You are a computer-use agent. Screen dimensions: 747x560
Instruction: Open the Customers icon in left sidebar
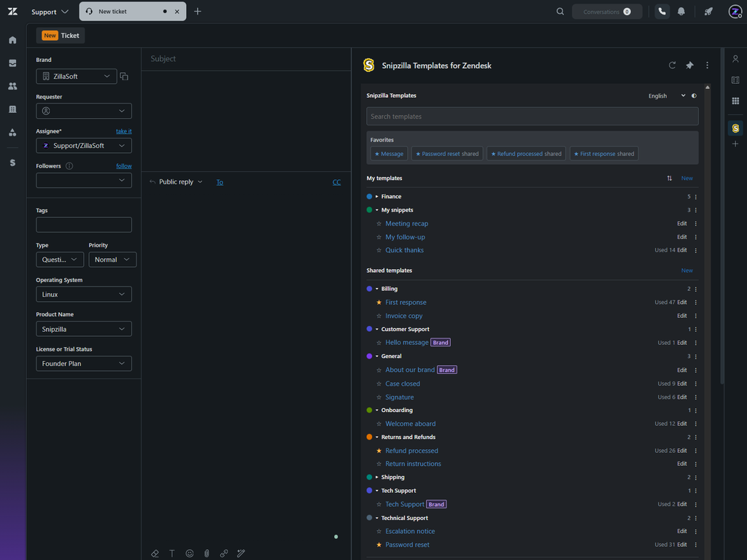point(12,86)
